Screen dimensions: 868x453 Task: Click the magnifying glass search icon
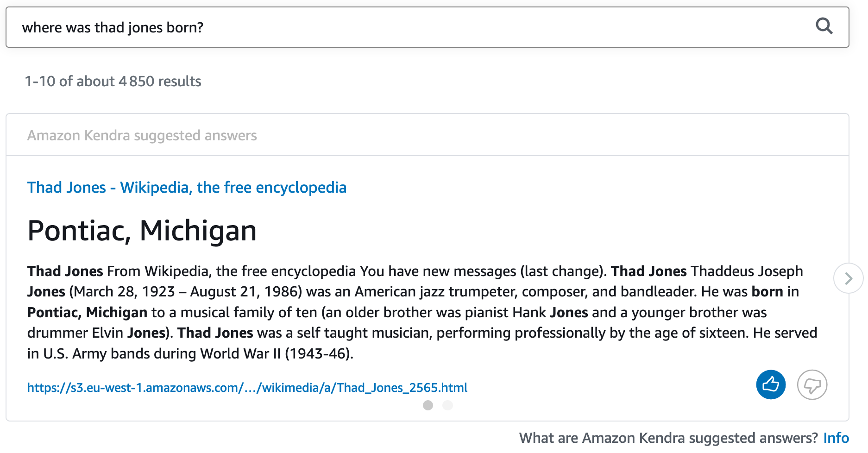(x=824, y=26)
